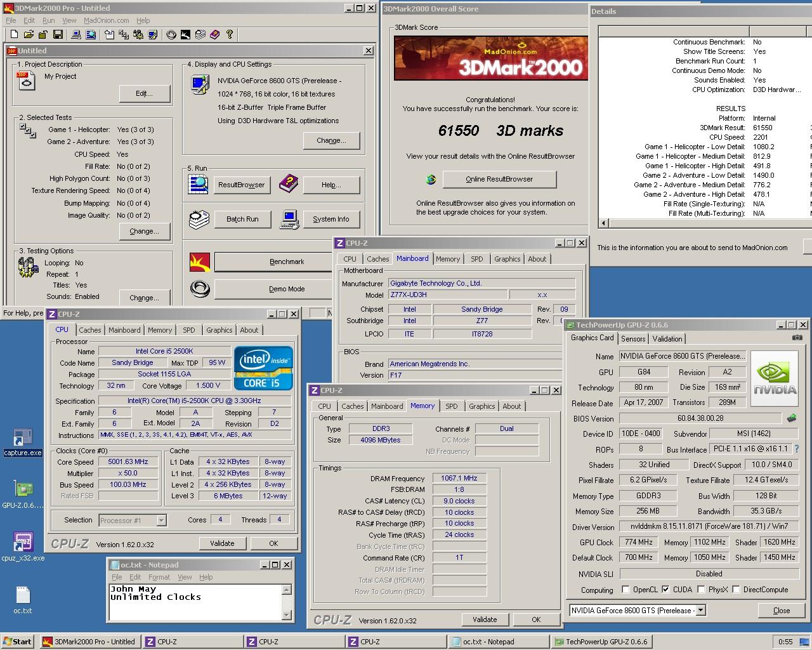
Task: Click the System Info computer toolbar icon
Action: [x=75, y=34]
